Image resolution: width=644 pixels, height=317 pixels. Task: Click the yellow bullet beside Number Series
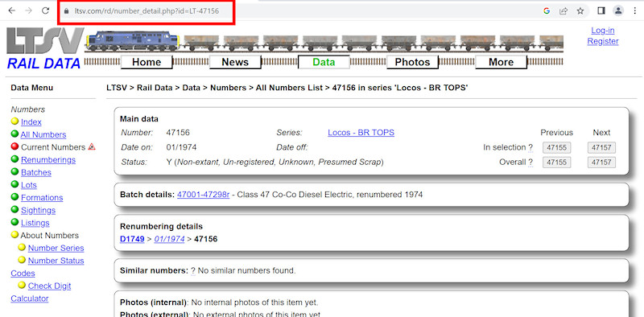[x=22, y=247]
